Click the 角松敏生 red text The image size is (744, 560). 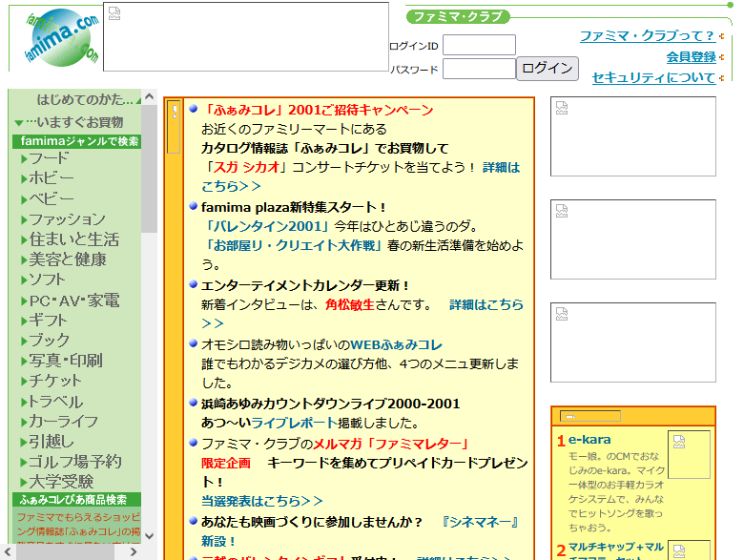point(350,304)
